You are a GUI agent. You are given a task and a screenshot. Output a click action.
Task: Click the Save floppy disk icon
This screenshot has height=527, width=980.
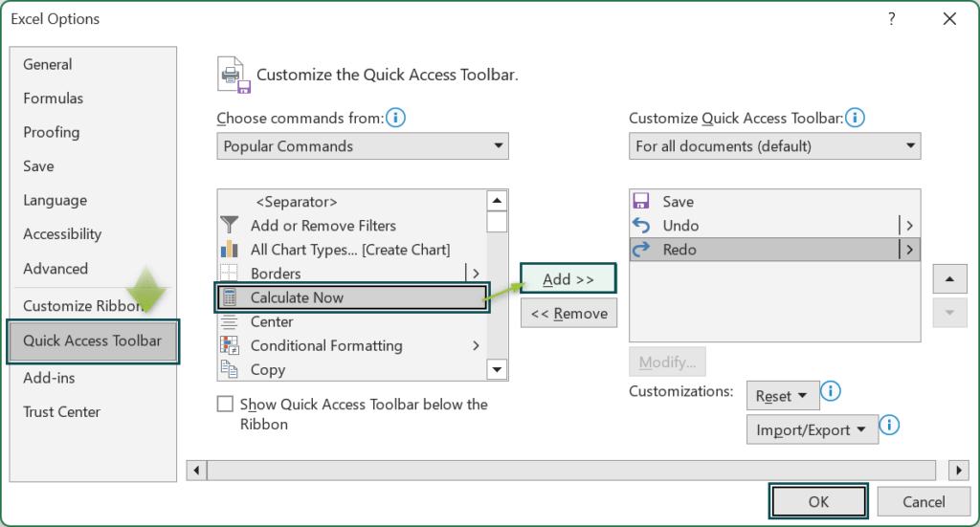pos(641,201)
